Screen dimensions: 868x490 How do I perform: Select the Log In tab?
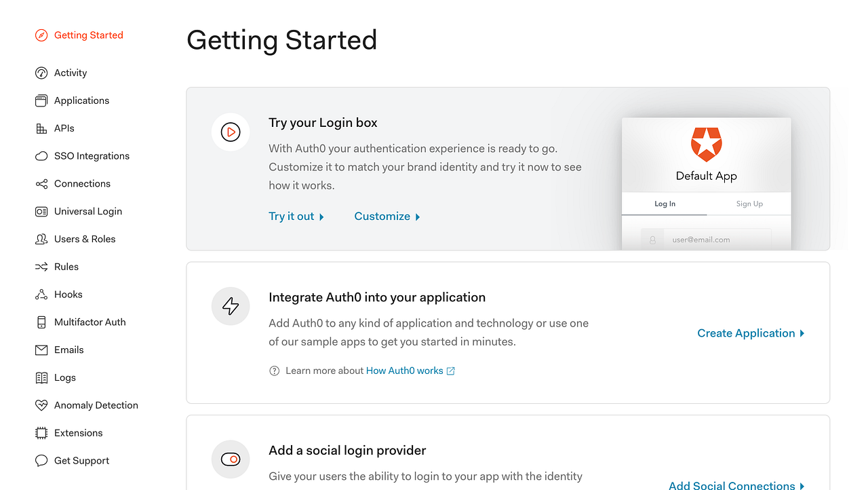point(665,204)
